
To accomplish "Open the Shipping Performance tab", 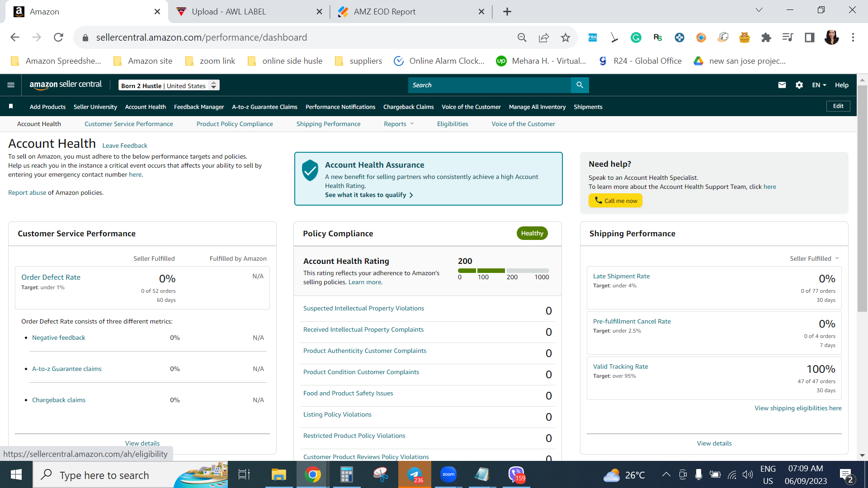I will point(329,124).
